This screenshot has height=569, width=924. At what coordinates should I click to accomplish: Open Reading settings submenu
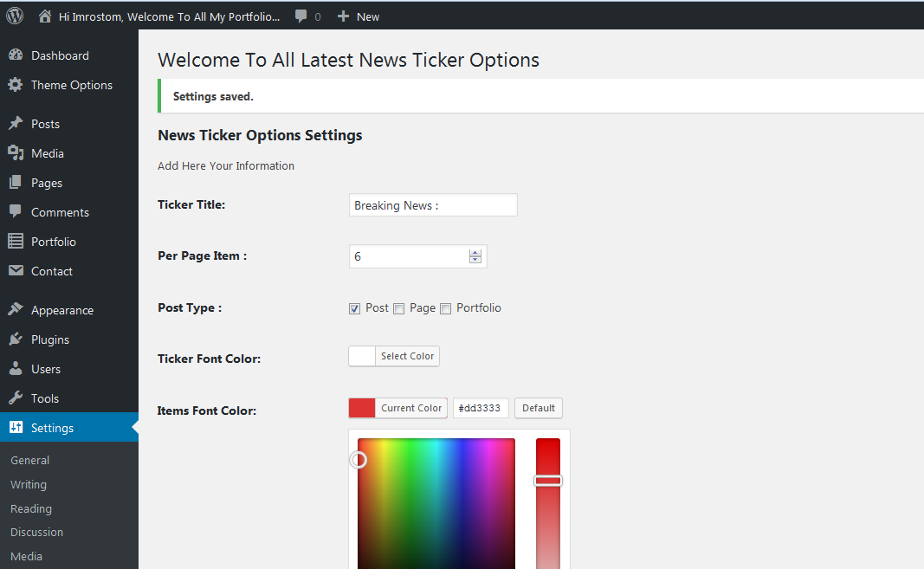[31, 508]
